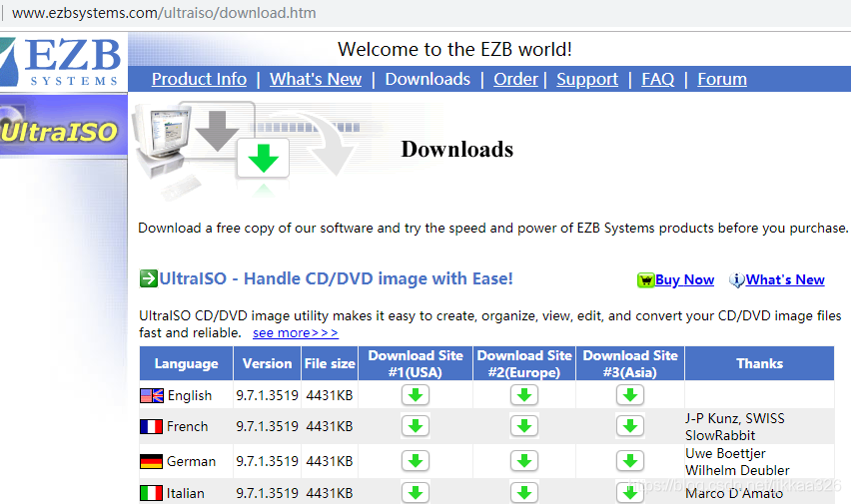The height and width of the screenshot is (504, 851).
Task: Click the UltraISO Handle CD/DVD image heading
Action: (336, 278)
